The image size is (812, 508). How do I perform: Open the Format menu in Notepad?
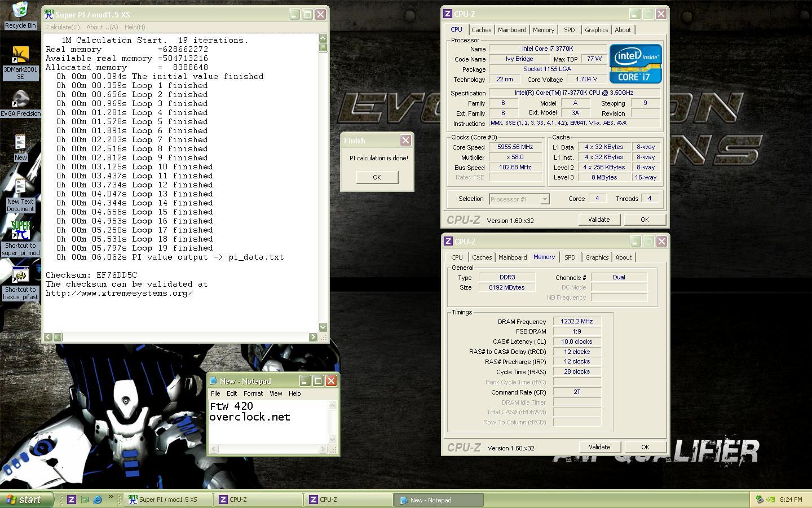pos(253,393)
